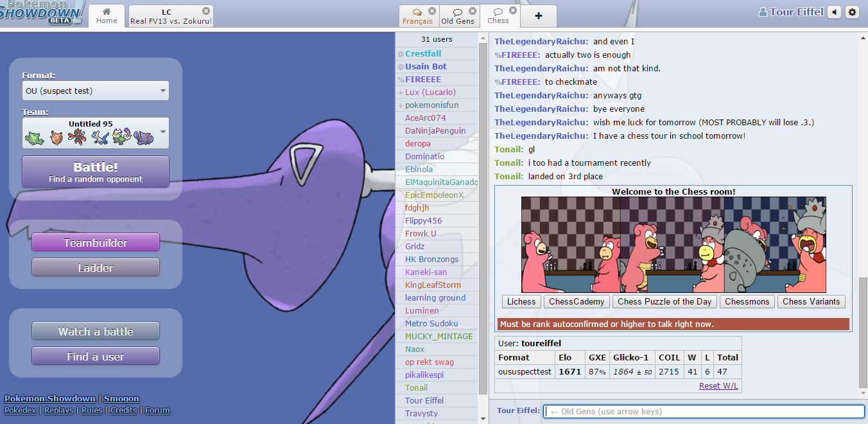The height and width of the screenshot is (424, 868).
Task: Focus the chat message input field
Action: coord(704,411)
